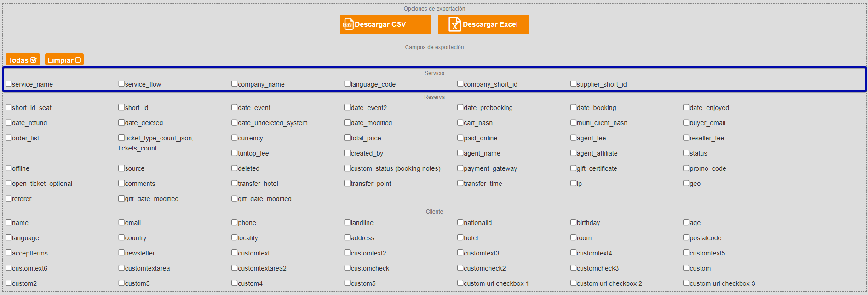Click the Descargar Excel button
The width and height of the screenshot is (868, 295).
tap(483, 24)
